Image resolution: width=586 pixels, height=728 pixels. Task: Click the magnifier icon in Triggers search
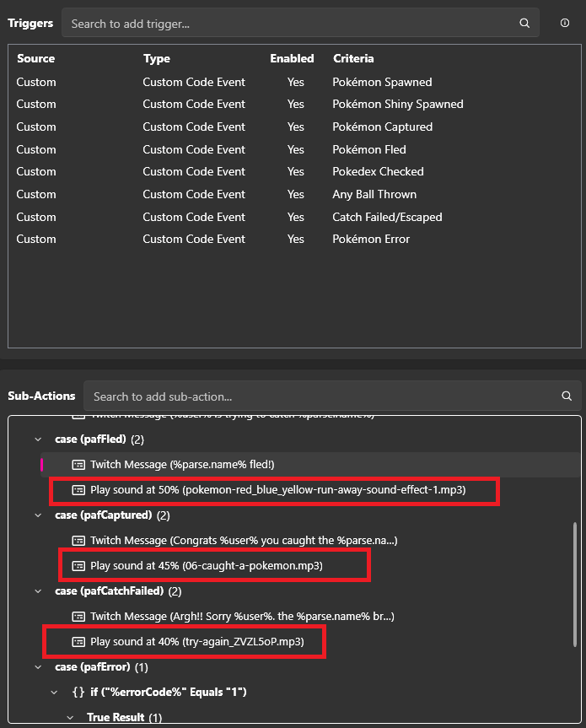coord(524,24)
